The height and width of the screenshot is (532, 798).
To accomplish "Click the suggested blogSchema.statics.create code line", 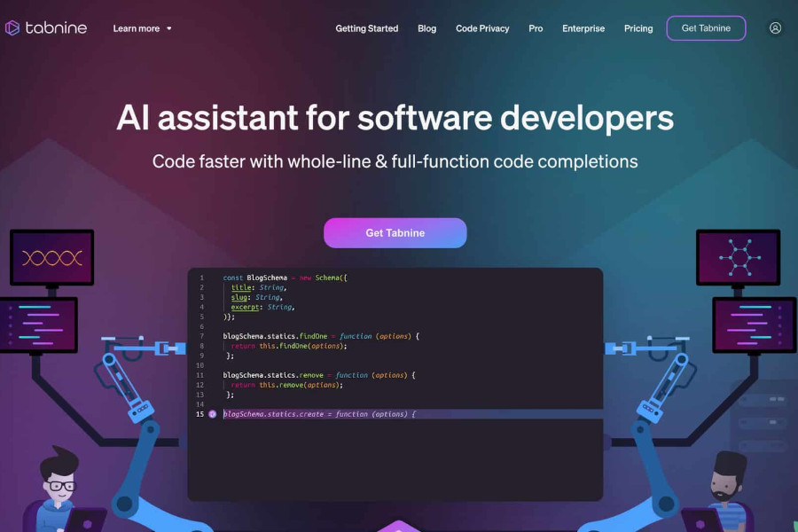I will (x=319, y=414).
